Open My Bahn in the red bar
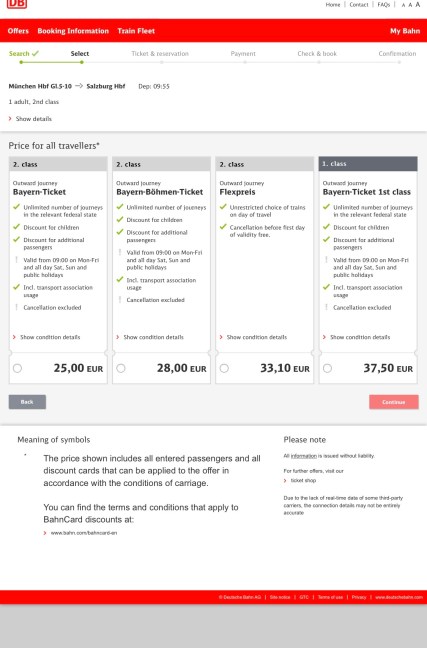This screenshot has height=648, width=427. (405, 31)
